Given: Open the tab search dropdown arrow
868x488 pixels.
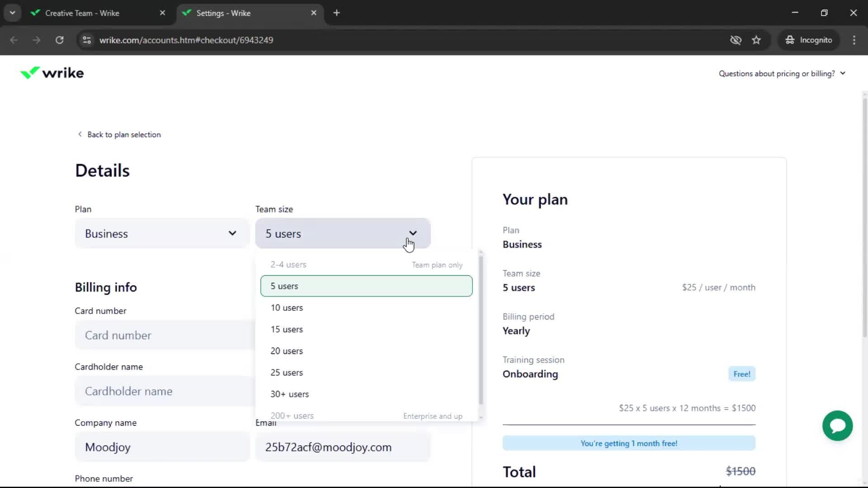Looking at the screenshot, I should (x=13, y=13).
